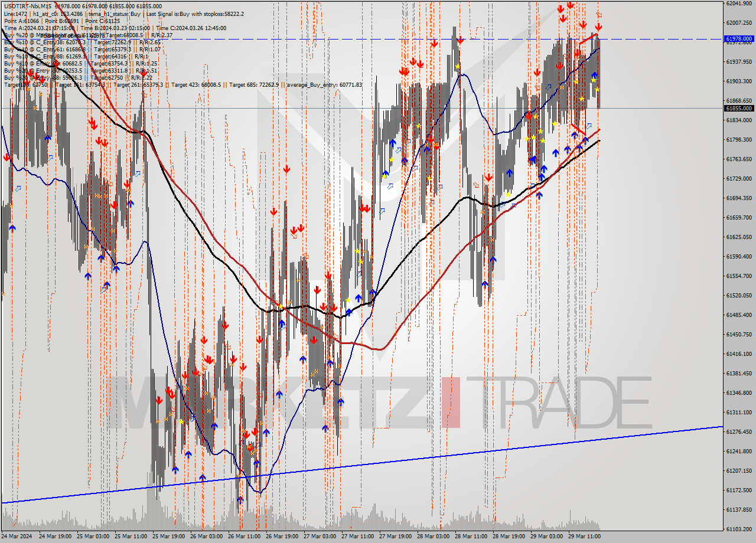Click the current price tag 61855.000
The height and width of the screenshot is (543, 756).
click(x=739, y=109)
